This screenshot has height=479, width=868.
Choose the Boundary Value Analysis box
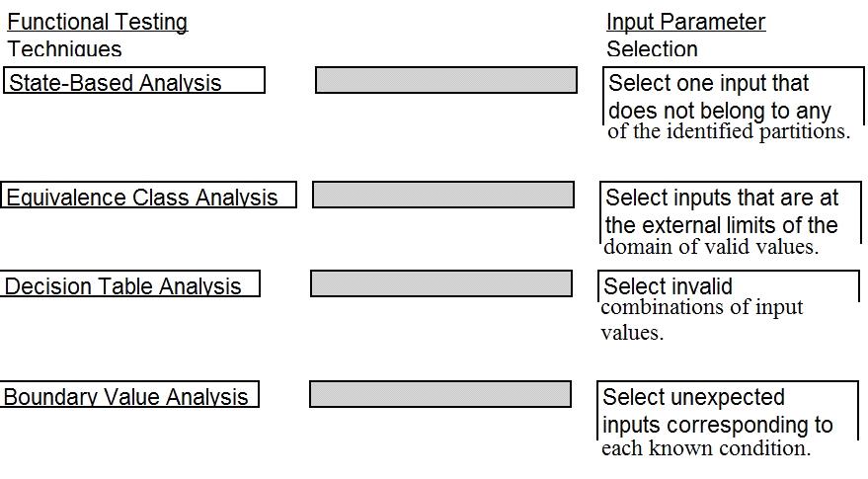[129, 395]
